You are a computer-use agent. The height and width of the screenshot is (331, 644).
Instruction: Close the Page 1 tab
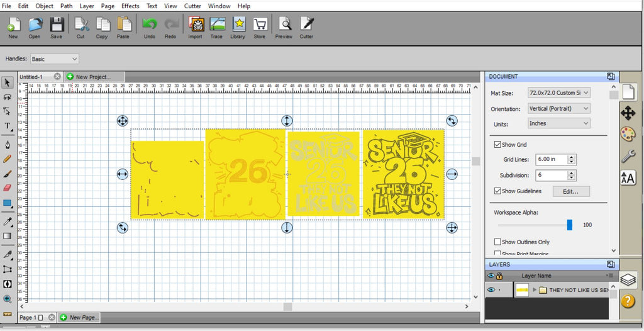(x=52, y=317)
